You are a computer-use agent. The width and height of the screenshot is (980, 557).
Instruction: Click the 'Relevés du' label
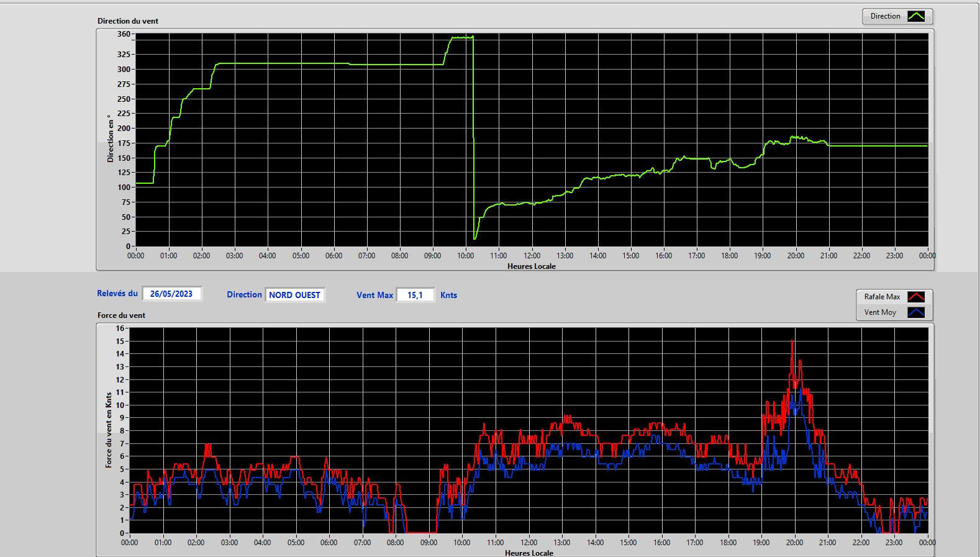pos(117,293)
